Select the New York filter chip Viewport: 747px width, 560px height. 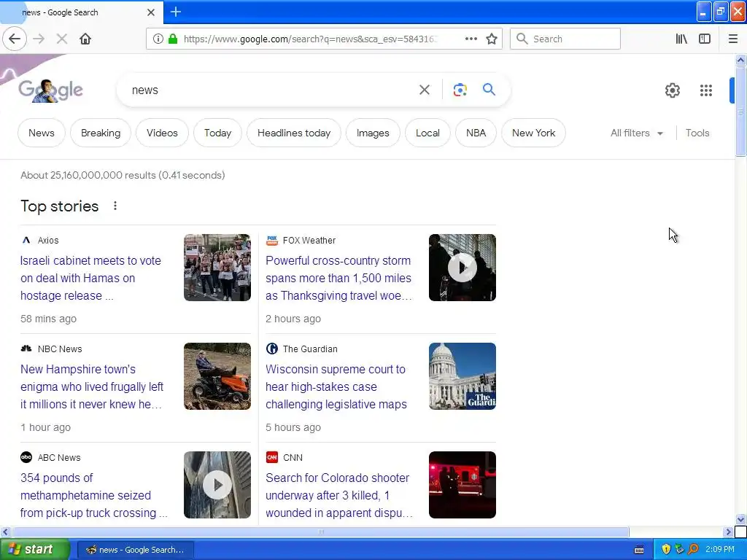[x=533, y=133]
